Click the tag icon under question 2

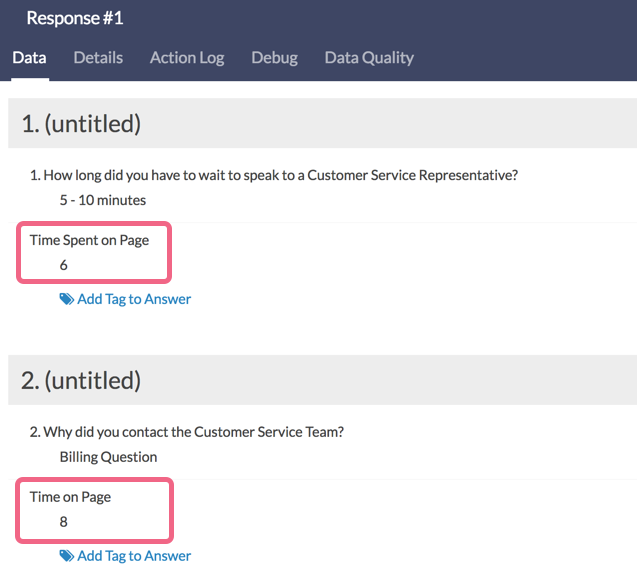pos(66,556)
